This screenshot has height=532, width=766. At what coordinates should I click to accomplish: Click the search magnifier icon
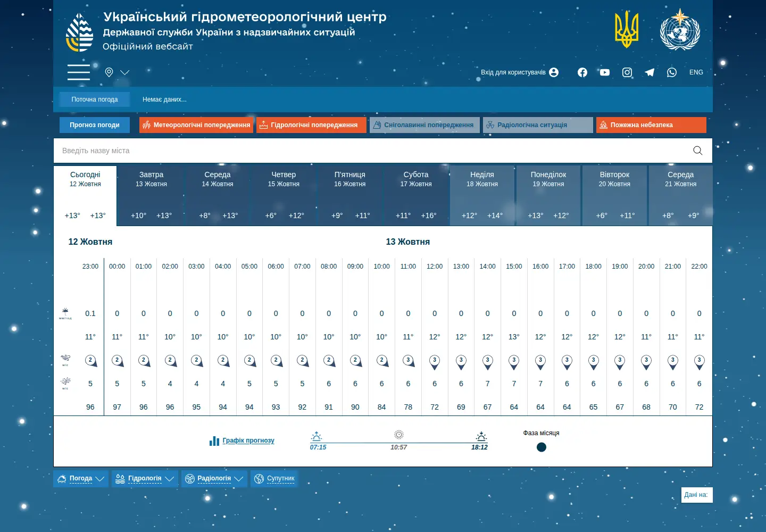[698, 151]
